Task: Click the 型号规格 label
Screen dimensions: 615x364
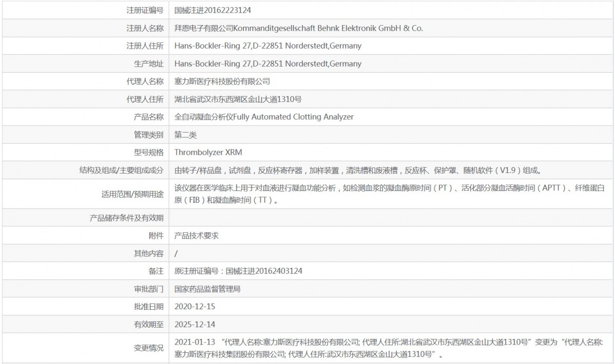Action: tap(149, 153)
